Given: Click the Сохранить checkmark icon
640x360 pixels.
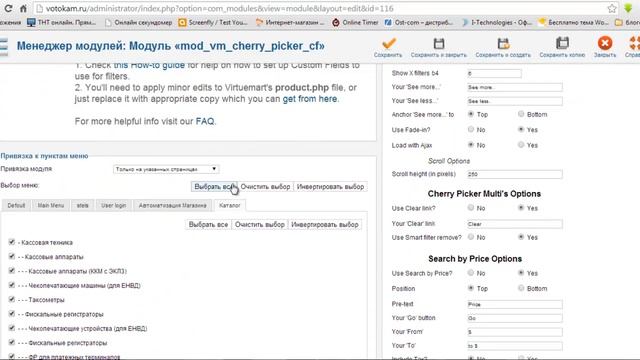Looking at the screenshot, I should (389, 43).
